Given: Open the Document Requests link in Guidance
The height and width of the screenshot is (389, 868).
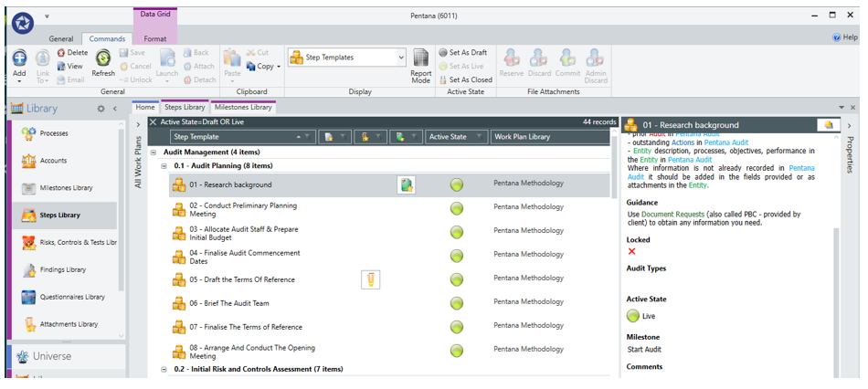Looking at the screenshot, I should pyautogui.click(x=673, y=215).
